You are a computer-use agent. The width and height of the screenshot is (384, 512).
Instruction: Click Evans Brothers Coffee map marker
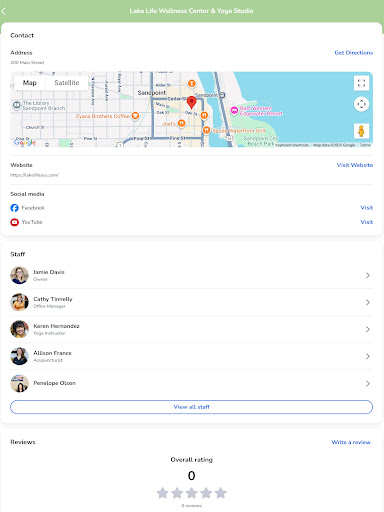click(x=135, y=116)
